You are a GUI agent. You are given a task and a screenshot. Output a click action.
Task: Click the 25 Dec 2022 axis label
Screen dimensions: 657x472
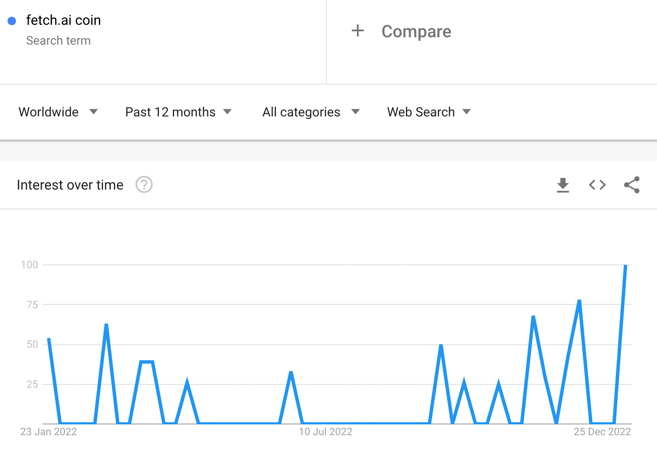(602, 432)
